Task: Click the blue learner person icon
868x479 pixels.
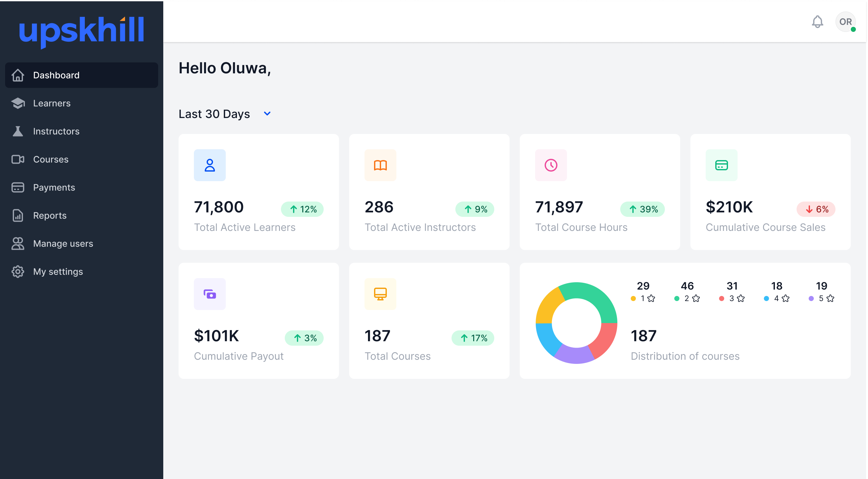Action: [x=210, y=165]
